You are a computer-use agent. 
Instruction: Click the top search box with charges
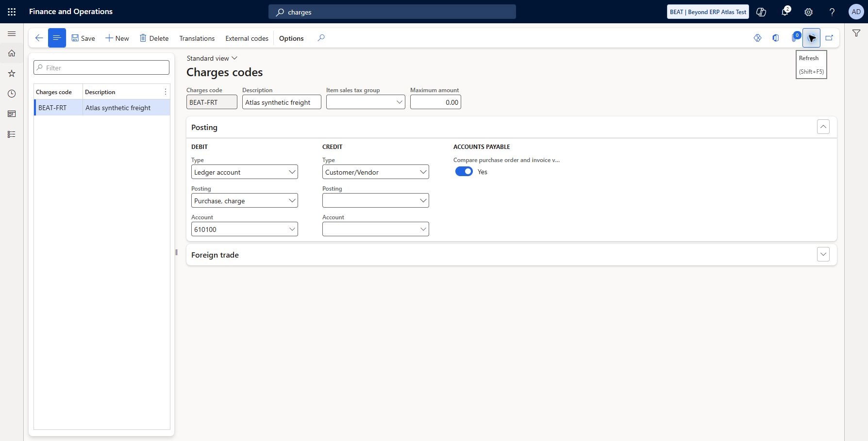tap(392, 12)
